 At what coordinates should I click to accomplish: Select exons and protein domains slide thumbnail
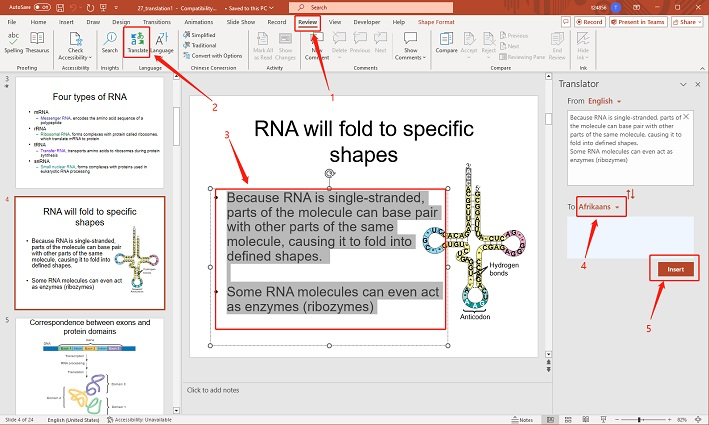[90, 367]
